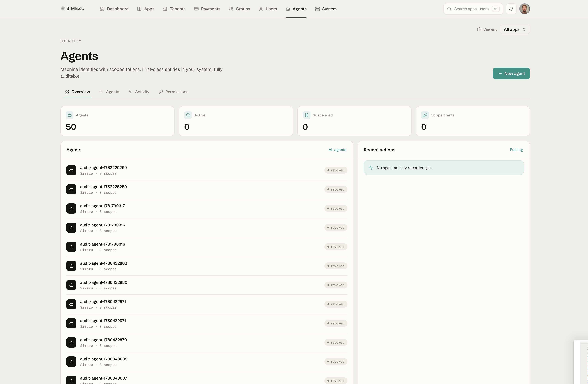The image size is (588, 384).
Task: Switch to the Overview tab
Action: [x=77, y=92]
